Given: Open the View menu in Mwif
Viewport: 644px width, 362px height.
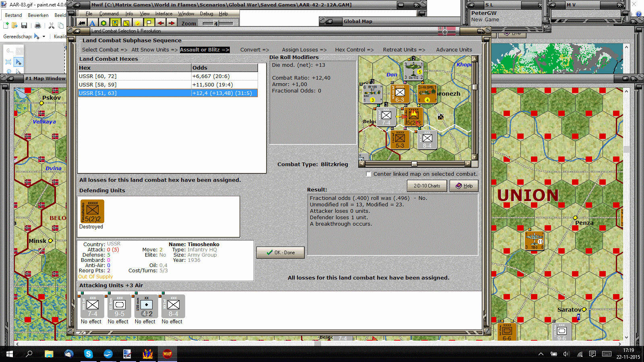Looking at the screenshot, I should click(144, 14).
